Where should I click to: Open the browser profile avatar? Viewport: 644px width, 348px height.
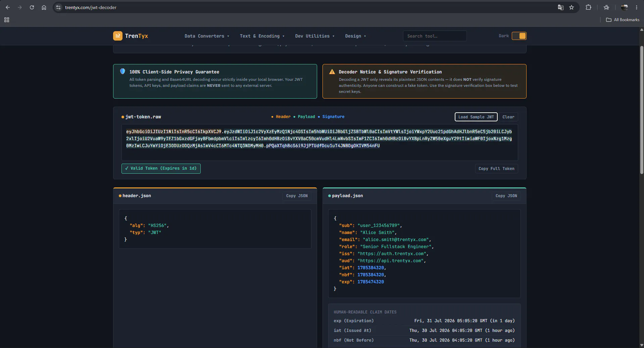coord(625,7)
